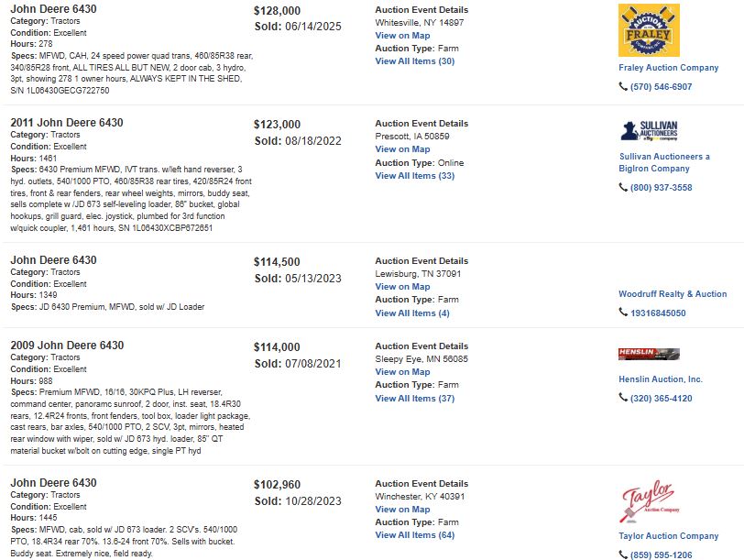Open View All Items (33) link
Screen dimensions: 744x560
pos(415,176)
